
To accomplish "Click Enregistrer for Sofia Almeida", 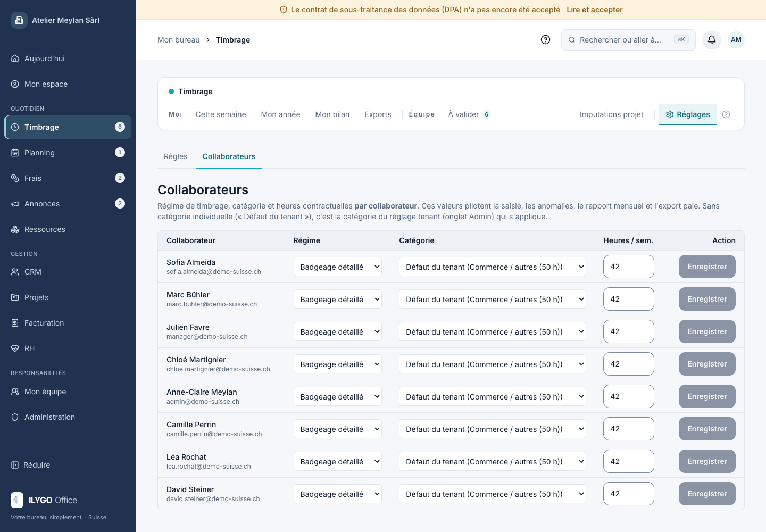I will tap(707, 267).
